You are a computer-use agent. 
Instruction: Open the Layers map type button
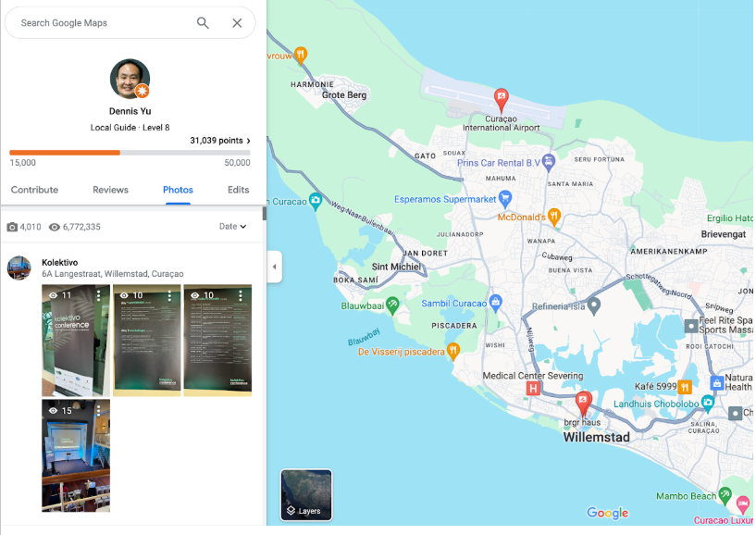click(306, 495)
